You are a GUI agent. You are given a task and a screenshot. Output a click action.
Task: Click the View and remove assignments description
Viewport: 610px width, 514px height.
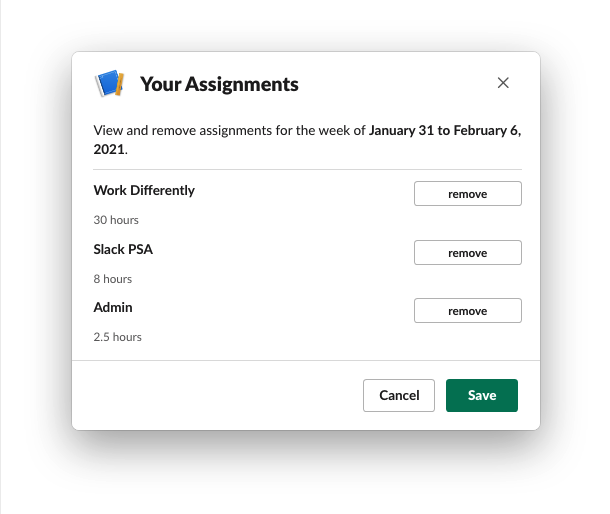[230, 130]
